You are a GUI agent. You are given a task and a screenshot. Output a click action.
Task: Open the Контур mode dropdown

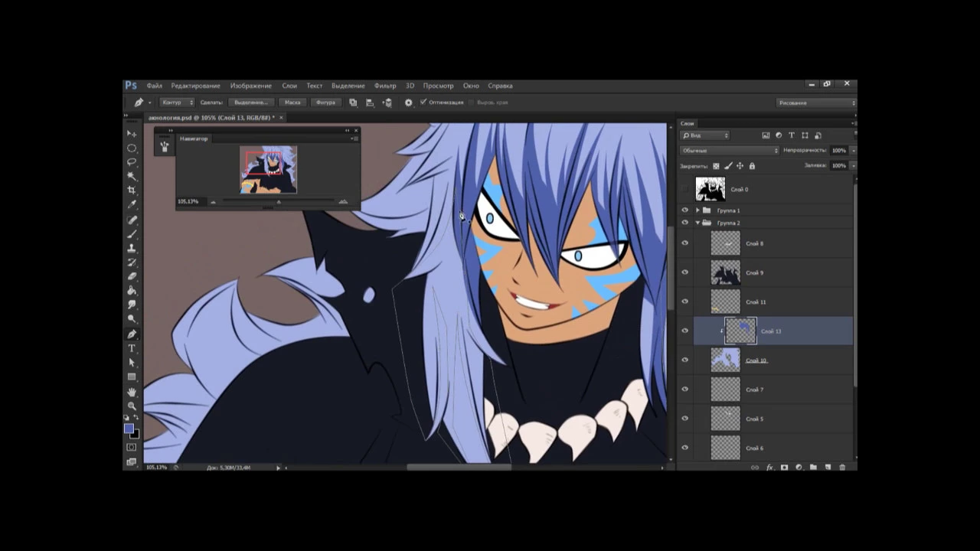point(177,103)
